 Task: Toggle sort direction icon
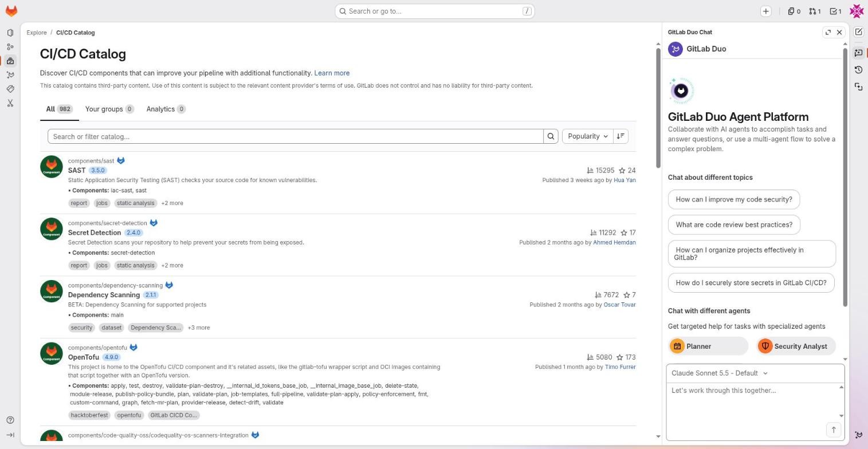click(x=620, y=136)
